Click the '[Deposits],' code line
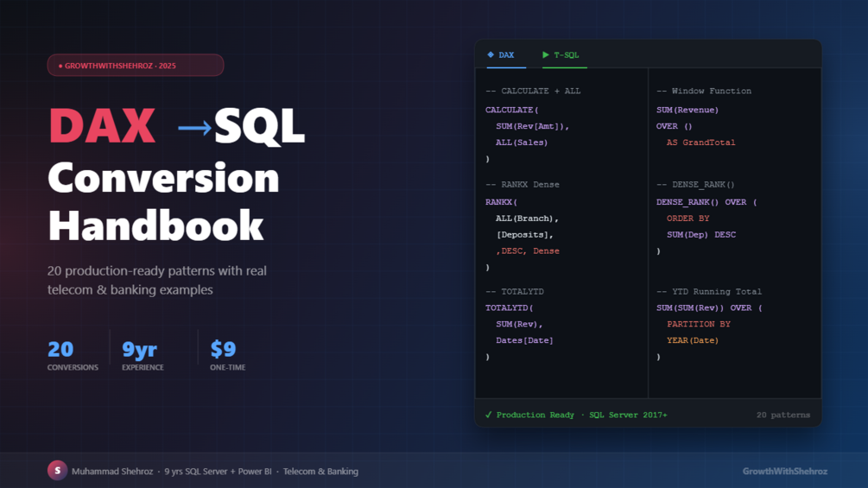 click(525, 235)
